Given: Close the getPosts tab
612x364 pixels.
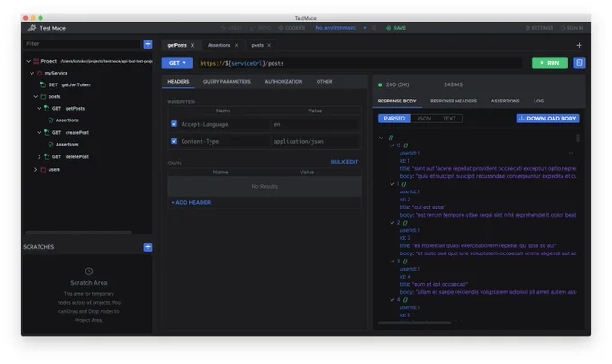Looking at the screenshot, I should point(193,45).
